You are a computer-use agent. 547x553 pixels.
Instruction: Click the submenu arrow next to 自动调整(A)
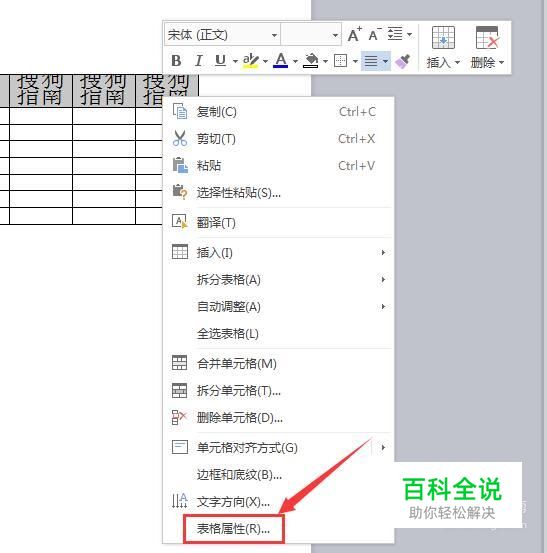pos(383,306)
